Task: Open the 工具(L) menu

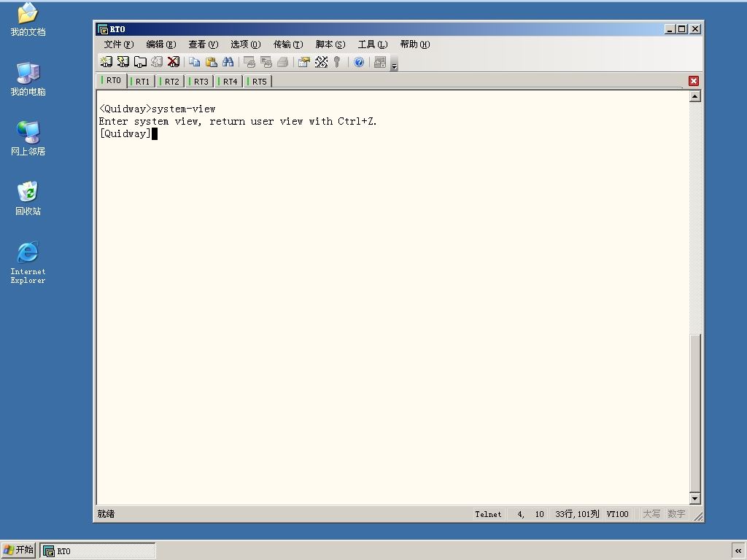Action: [x=373, y=44]
